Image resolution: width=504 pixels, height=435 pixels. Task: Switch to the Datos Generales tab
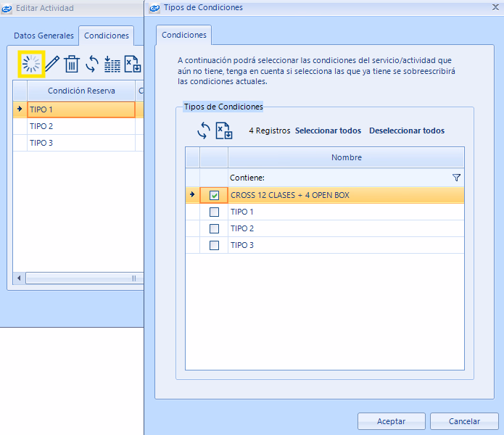tap(44, 36)
